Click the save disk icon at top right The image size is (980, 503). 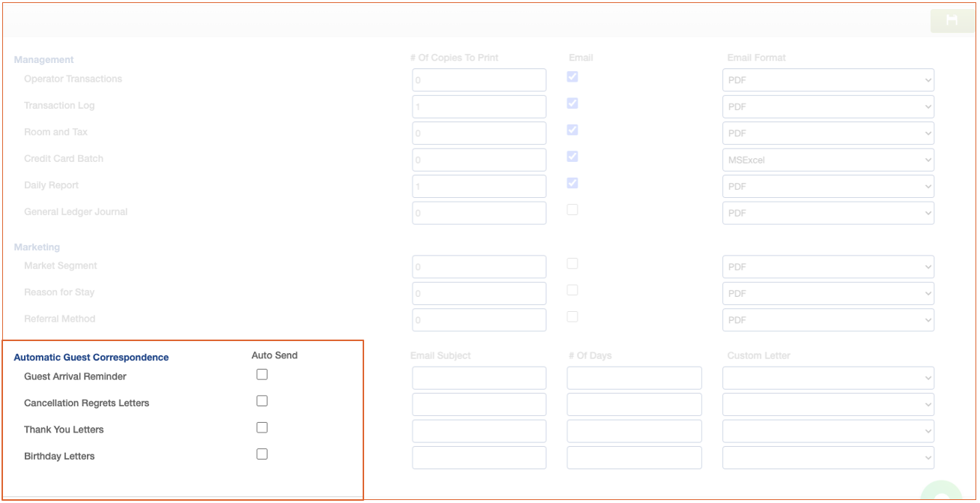[x=952, y=20]
